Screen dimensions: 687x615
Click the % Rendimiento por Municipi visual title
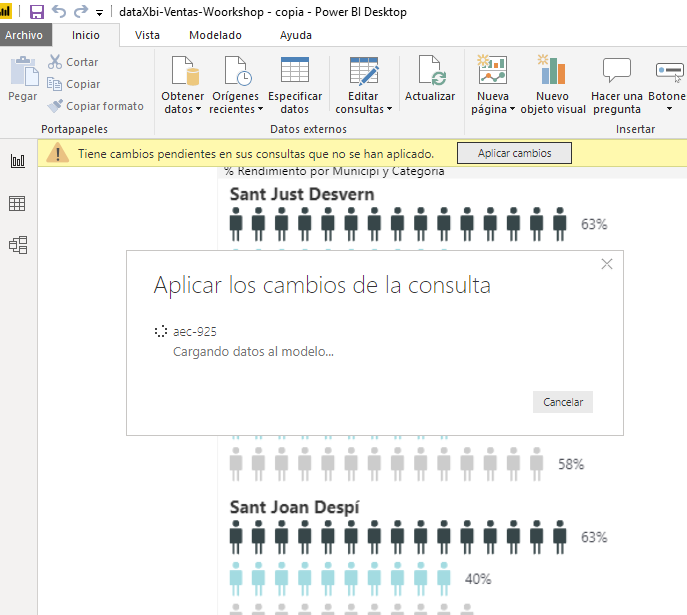tap(334, 172)
